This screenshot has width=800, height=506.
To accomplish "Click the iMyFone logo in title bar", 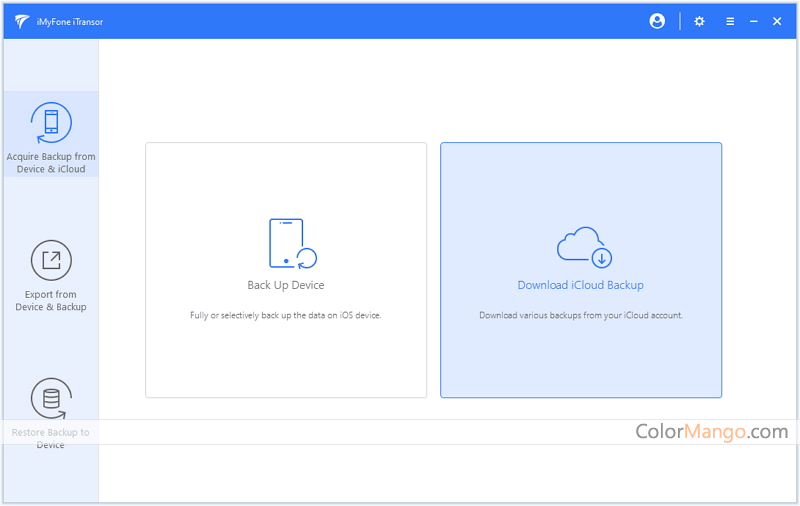I will (x=21, y=21).
